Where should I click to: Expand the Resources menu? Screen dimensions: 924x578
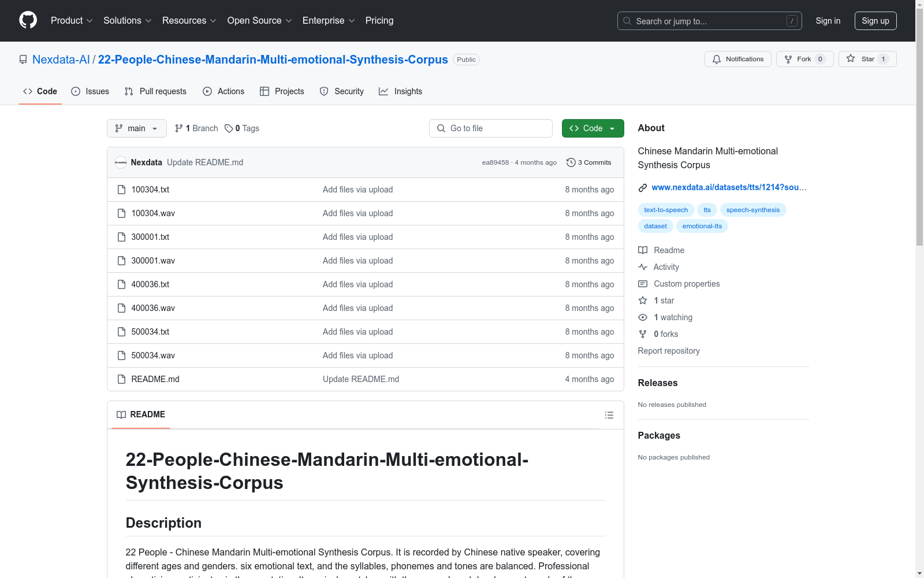tap(189, 20)
